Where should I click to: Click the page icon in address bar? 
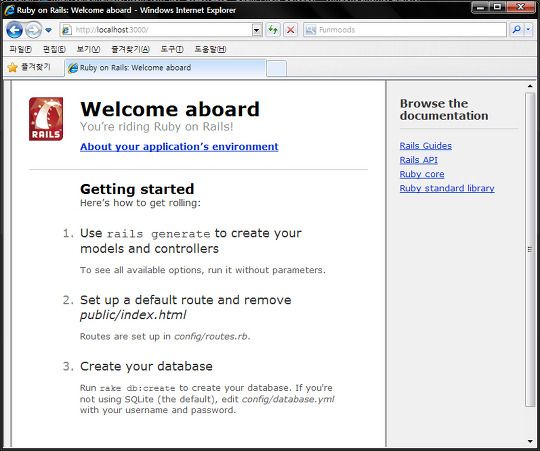(x=66, y=30)
